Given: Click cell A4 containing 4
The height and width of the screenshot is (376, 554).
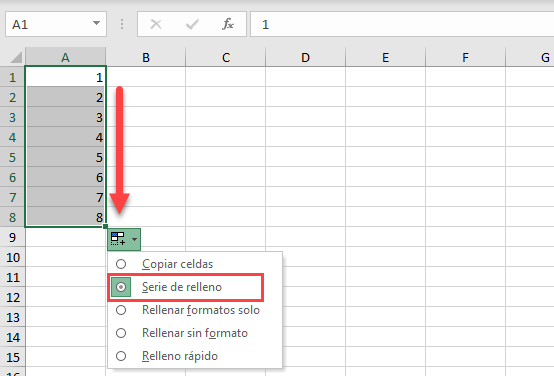Looking at the screenshot, I should (x=65, y=137).
